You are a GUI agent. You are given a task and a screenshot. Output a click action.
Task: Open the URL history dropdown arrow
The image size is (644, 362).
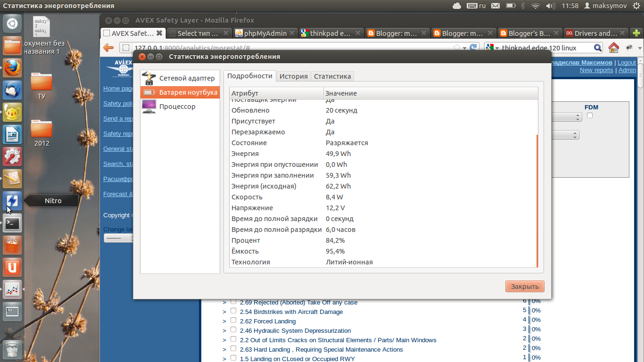[464, 48]
